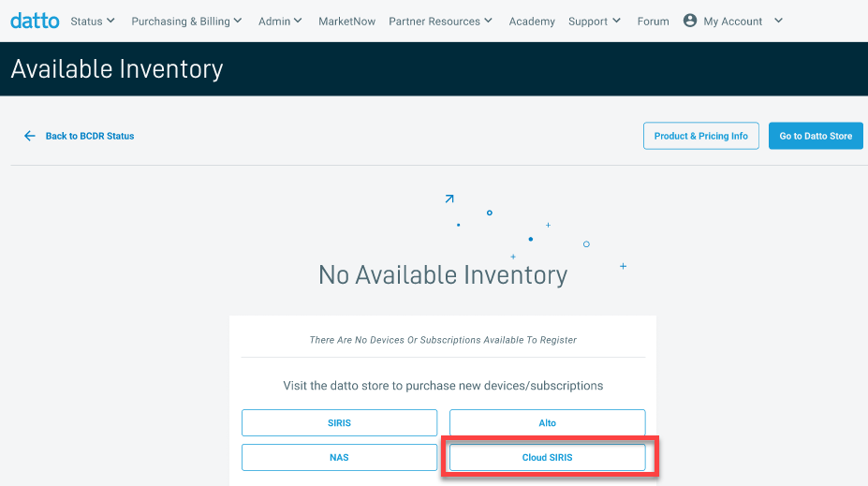868x486 pixels.
Task: Expand the Admin dropdown menu
Action: 280,21
